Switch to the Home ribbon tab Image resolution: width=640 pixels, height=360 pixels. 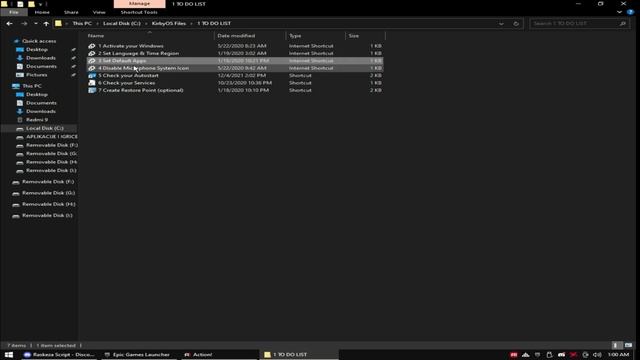coord(42,12)
